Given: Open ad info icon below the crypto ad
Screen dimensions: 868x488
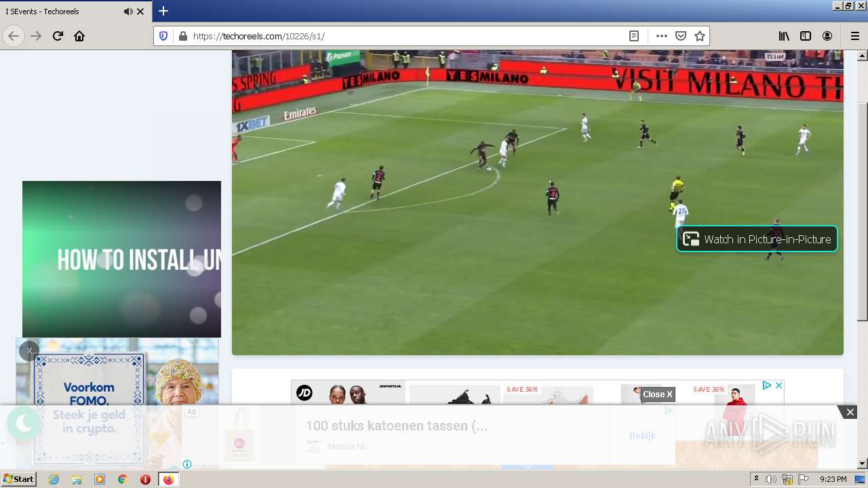Looking at the screenshot, I should tap(187, 464).
